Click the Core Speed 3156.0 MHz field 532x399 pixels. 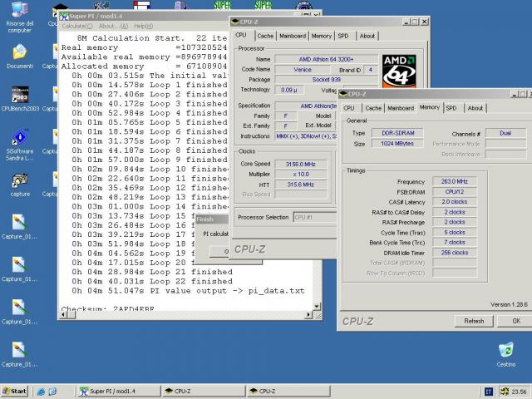coord(301,165)
